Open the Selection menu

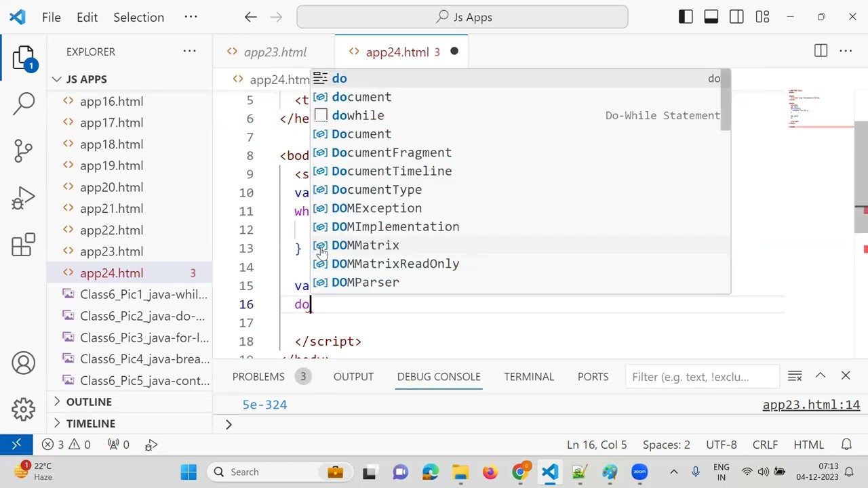139,17
